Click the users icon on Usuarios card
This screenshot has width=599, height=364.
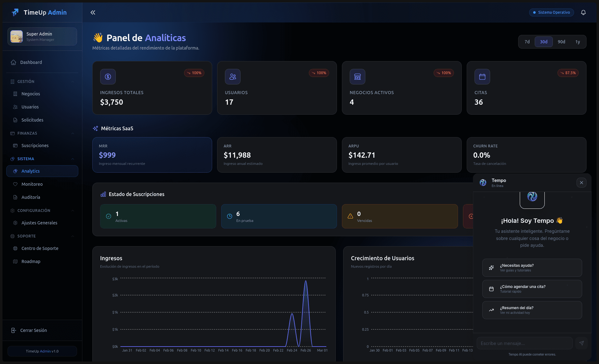tap(232, 77)
